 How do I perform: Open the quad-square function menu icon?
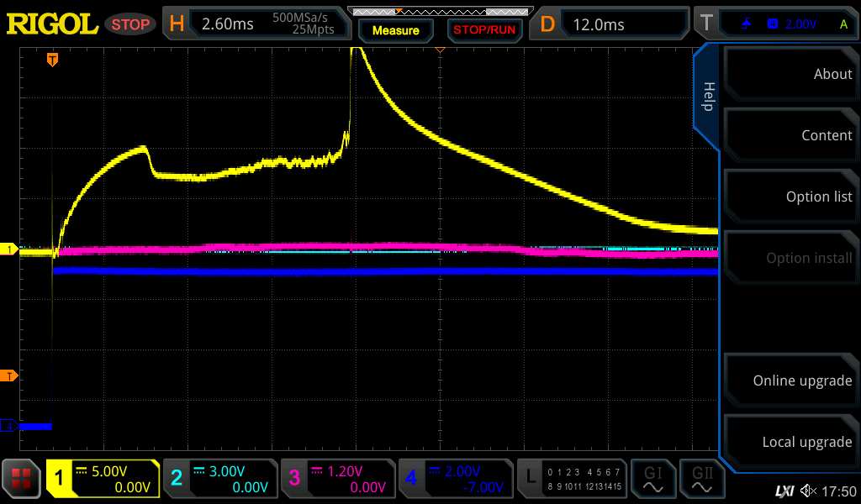point(21,479)
